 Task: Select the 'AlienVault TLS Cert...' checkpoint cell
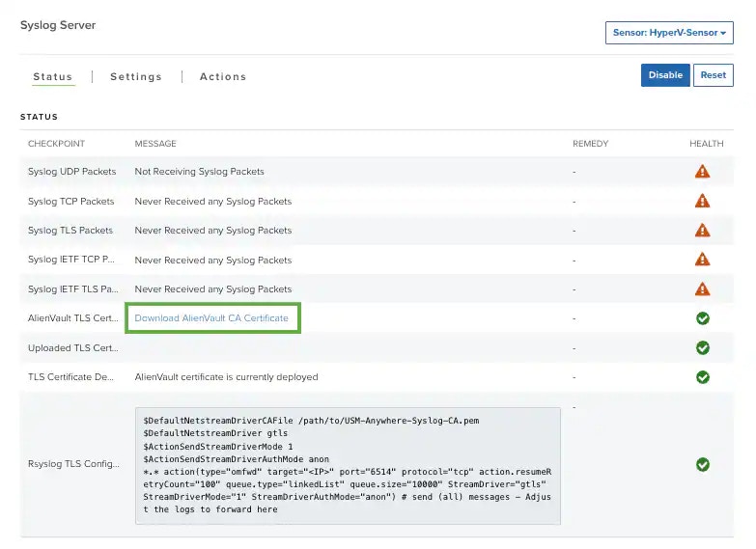[72, 318]
